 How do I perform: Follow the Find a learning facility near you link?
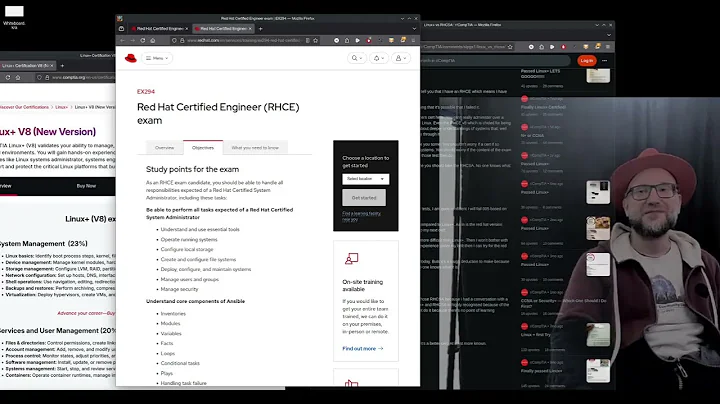(361, 216)
